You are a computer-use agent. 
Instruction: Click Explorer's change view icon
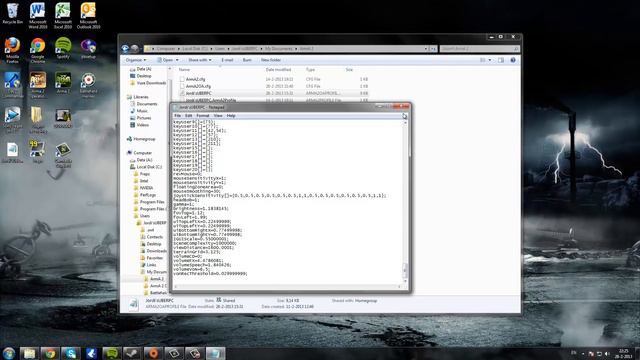pyautogui.click(x=483, y=60)
